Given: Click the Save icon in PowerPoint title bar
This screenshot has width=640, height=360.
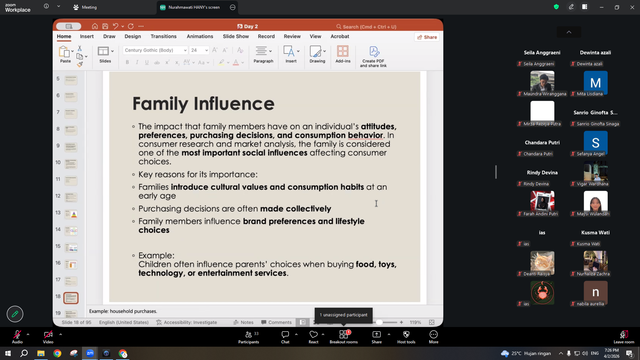Looking at the screenshot, I should 105,26.
